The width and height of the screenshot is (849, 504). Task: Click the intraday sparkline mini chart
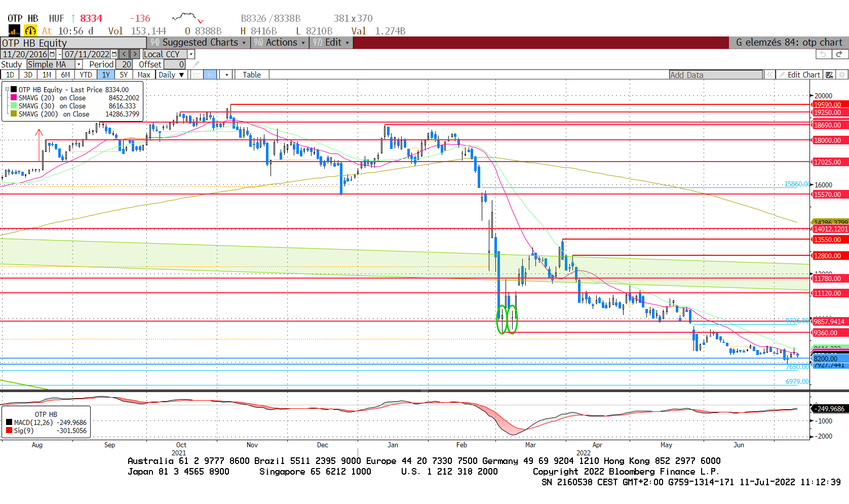coord(187,18)
